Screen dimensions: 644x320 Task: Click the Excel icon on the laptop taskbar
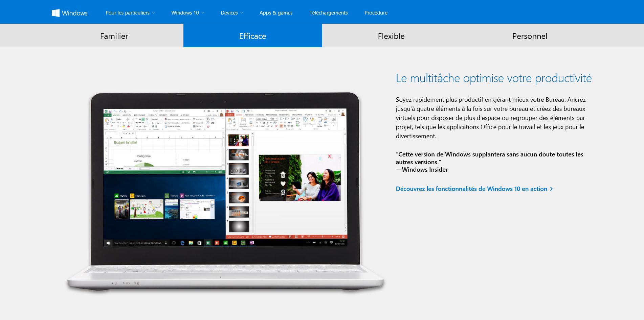coord(208,243)
